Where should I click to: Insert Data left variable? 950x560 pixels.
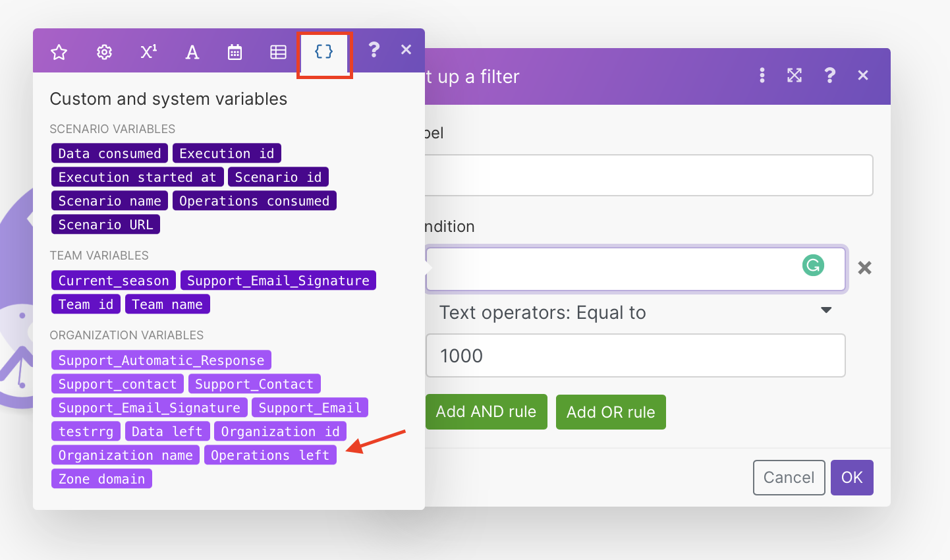pos(167,432)
